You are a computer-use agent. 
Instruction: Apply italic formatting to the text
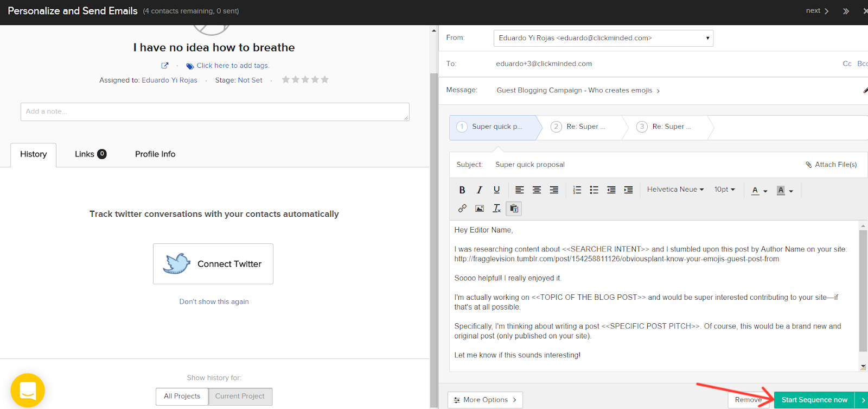tap(479, 190)
